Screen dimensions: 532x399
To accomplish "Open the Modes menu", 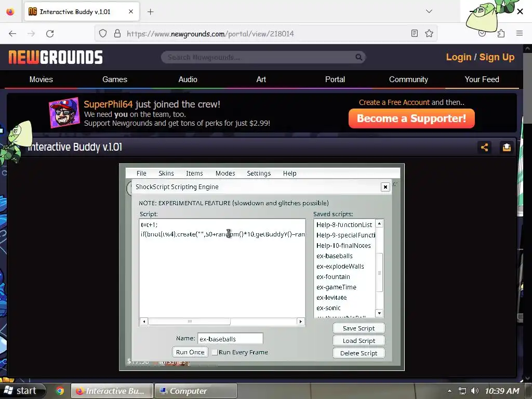I will pos(225,174).
